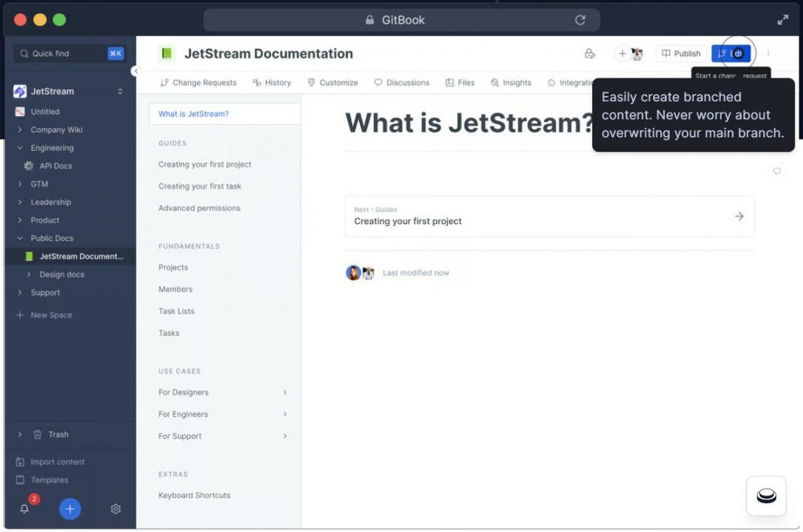The image size is (803, 532).
Task: Click the next page arrow icon
Action: coord(739,216)
